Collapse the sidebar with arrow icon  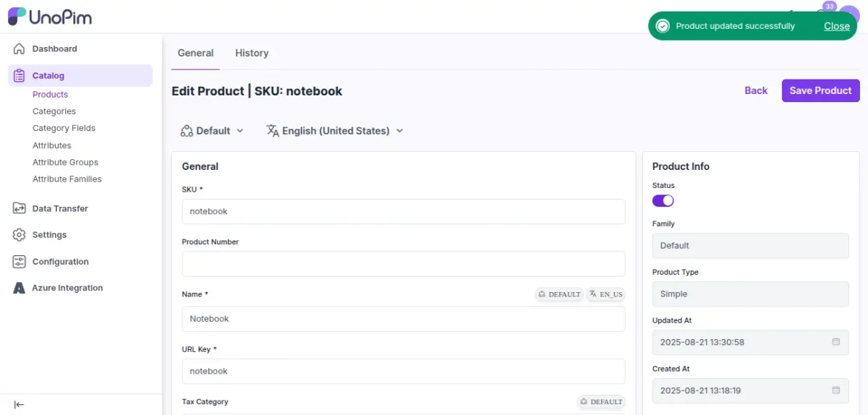pyautogui.click(x=20, y=405)
